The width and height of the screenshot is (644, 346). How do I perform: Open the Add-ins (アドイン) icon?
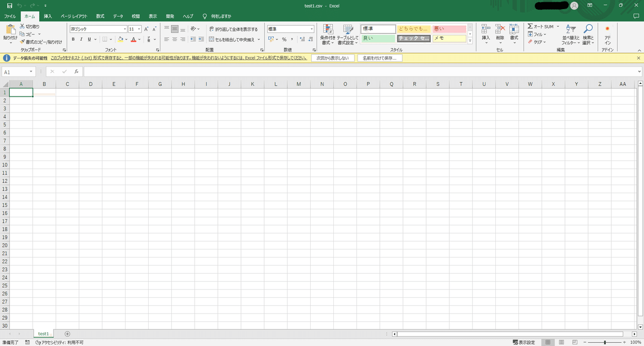click(608, 34)
